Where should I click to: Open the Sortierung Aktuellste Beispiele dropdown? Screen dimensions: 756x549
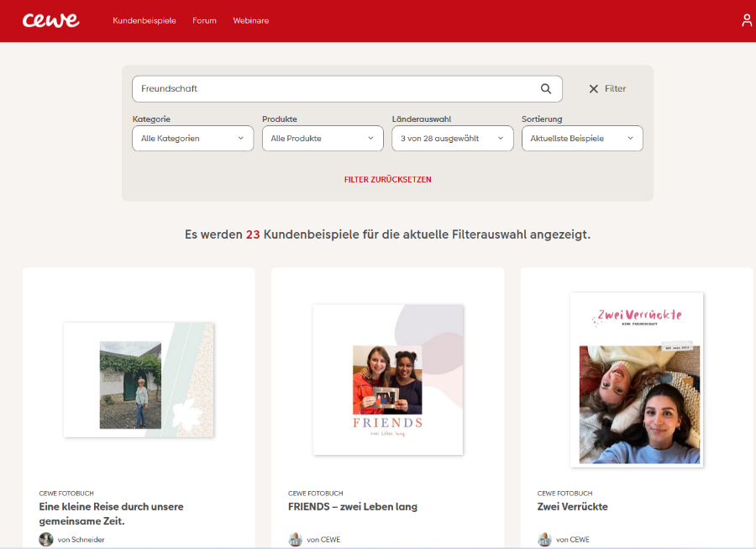tap(582, 139)
